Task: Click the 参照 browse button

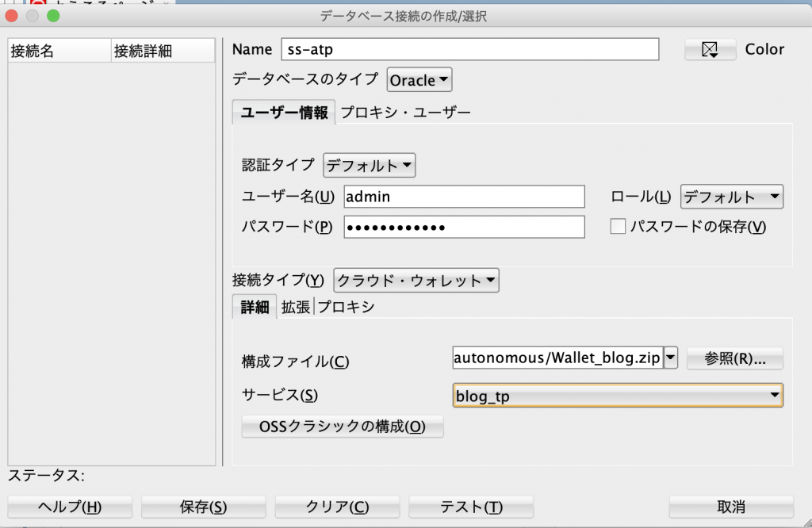Action: [x=734, y=358]
